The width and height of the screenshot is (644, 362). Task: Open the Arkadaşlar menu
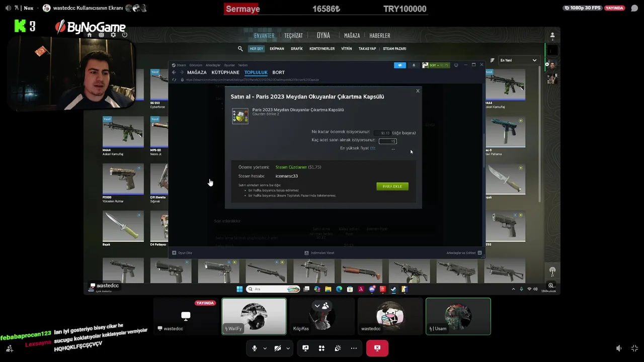(x=213, y=65)
